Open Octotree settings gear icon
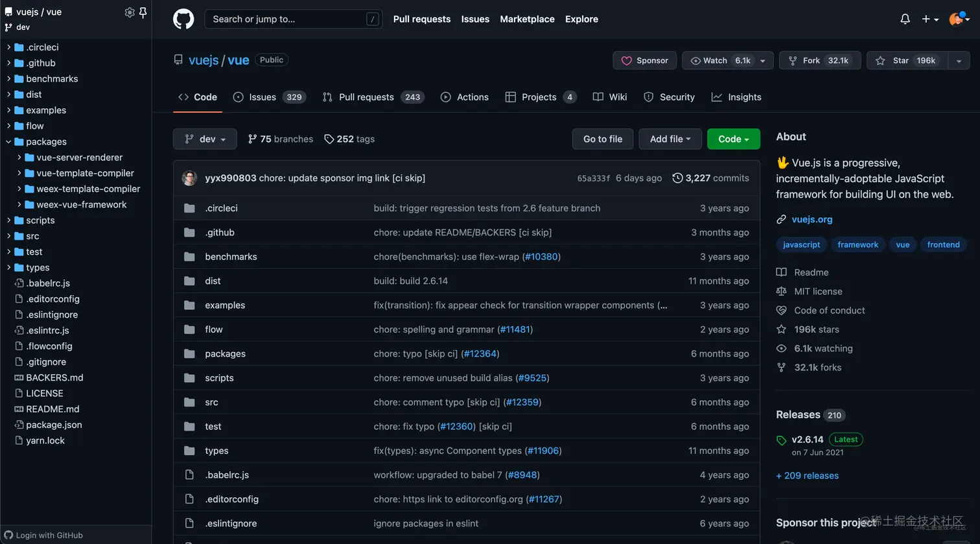 [x=130, y=12]
